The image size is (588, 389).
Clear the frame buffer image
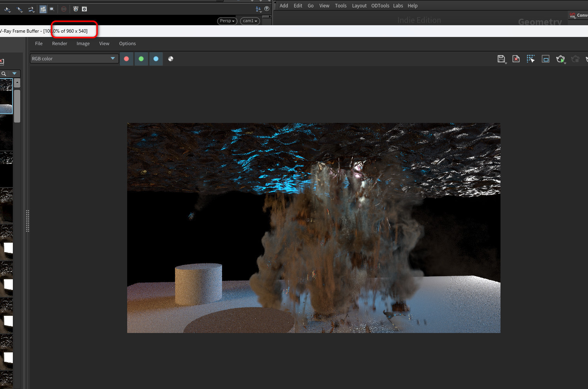516,59
